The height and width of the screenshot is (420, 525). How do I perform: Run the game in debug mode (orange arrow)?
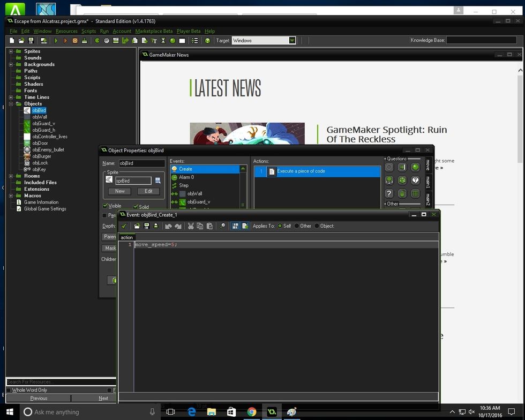click(65, 41)
